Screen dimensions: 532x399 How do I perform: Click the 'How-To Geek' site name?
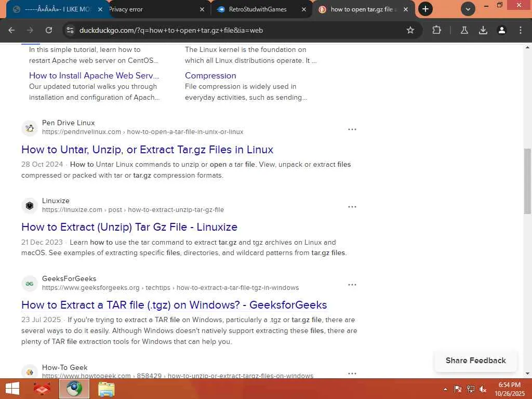tap(65, 367)
